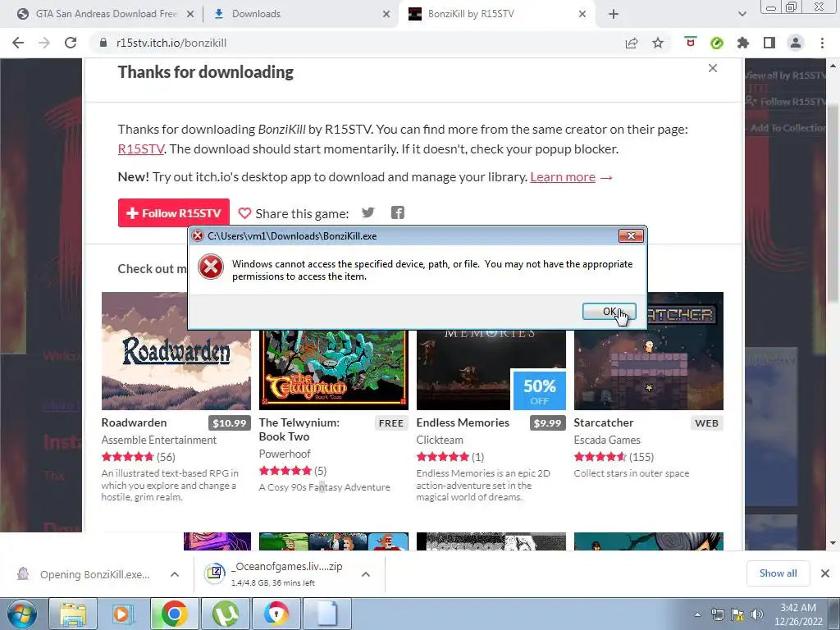Screen dimensions: 840x630
Task: Follow R15STV with the red button
Action: tap(174, 213)
